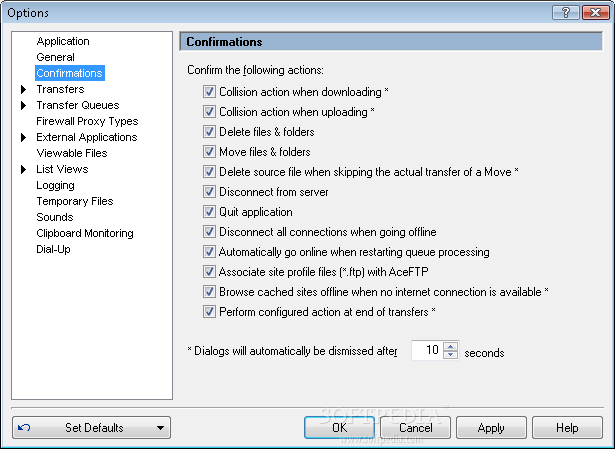Increase the dismiss seconds with up arrow

451,346
